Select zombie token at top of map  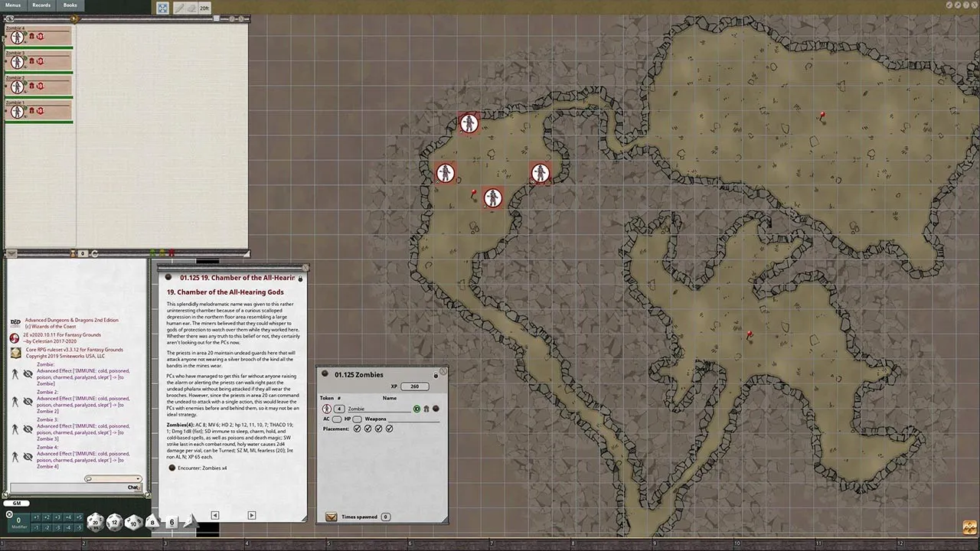pos(469,123)
